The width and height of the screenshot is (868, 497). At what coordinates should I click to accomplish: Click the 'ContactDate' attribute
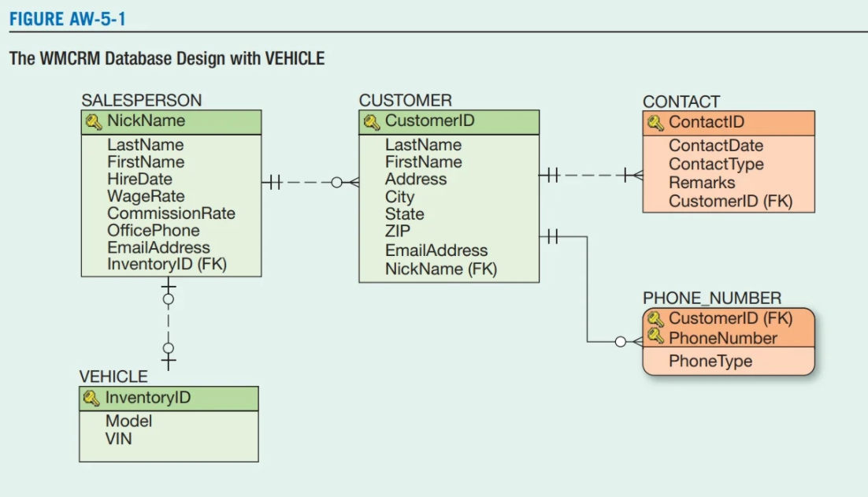click(716, 146)
